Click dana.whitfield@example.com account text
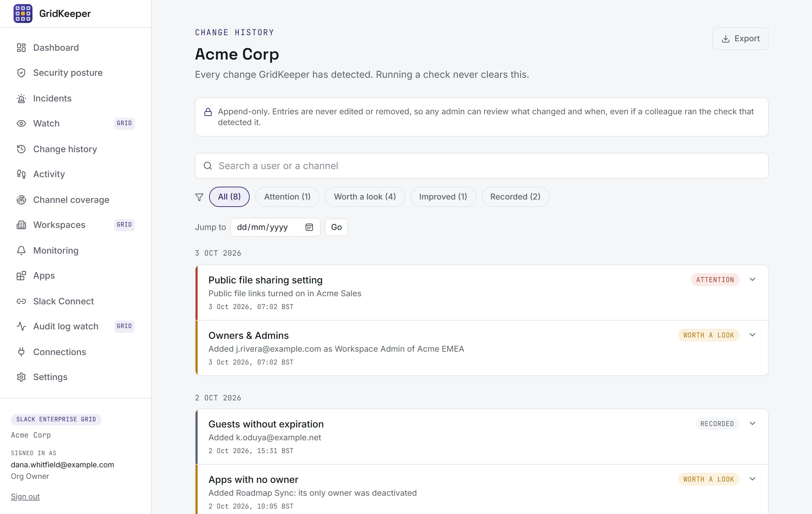 pos(63,465)
